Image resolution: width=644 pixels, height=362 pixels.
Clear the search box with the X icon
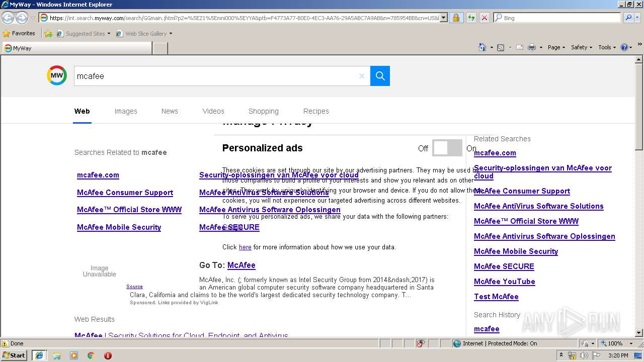[361, 76]
